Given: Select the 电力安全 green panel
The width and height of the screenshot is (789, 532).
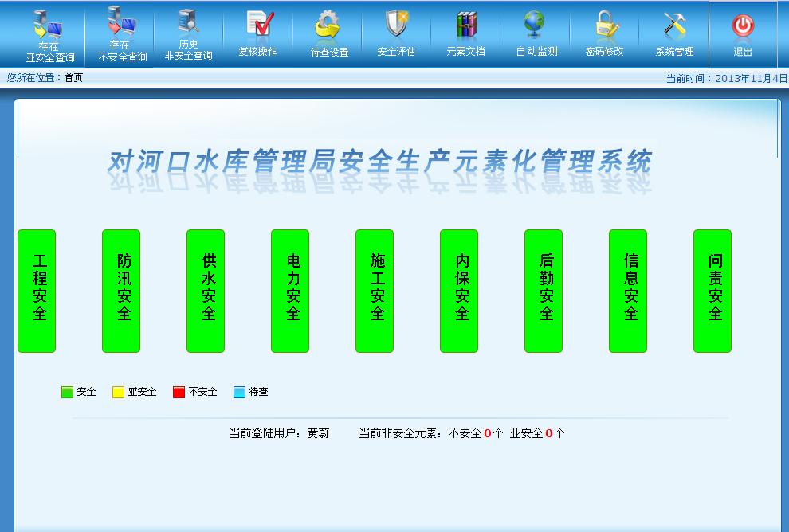Looking at the screenshot, I should (290, 291).
